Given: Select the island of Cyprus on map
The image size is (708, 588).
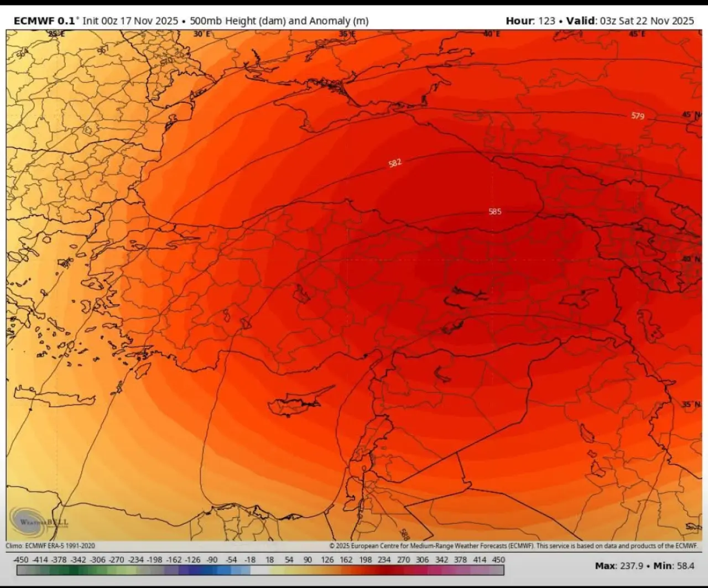Looking at the screenshot, I should 299,400.
